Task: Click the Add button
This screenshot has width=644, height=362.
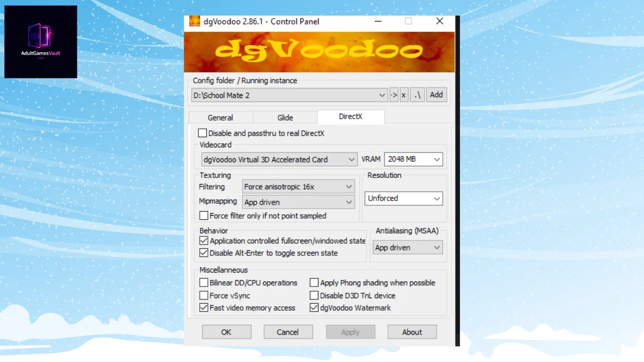Action: pos(436,95)
